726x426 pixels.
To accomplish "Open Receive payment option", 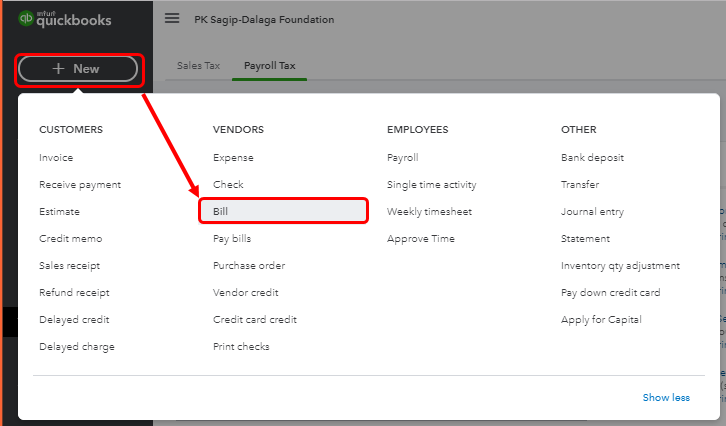I will [x=80, y=185].
